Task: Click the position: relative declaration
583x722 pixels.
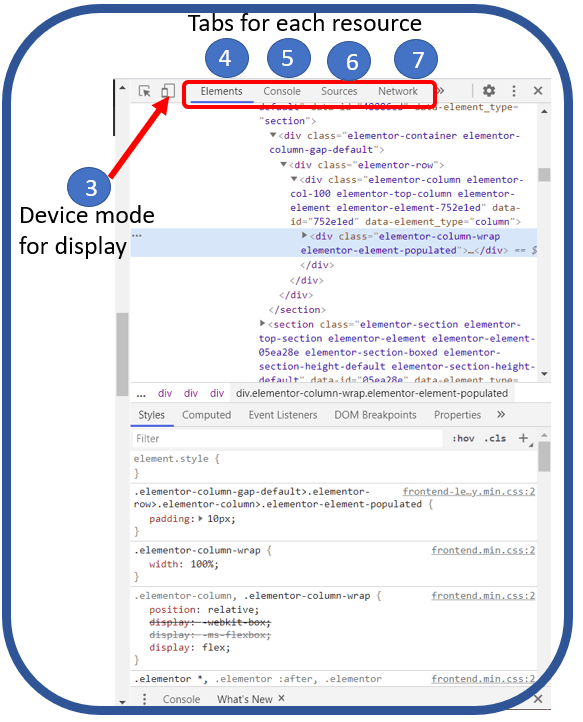Action: point(204,610)
